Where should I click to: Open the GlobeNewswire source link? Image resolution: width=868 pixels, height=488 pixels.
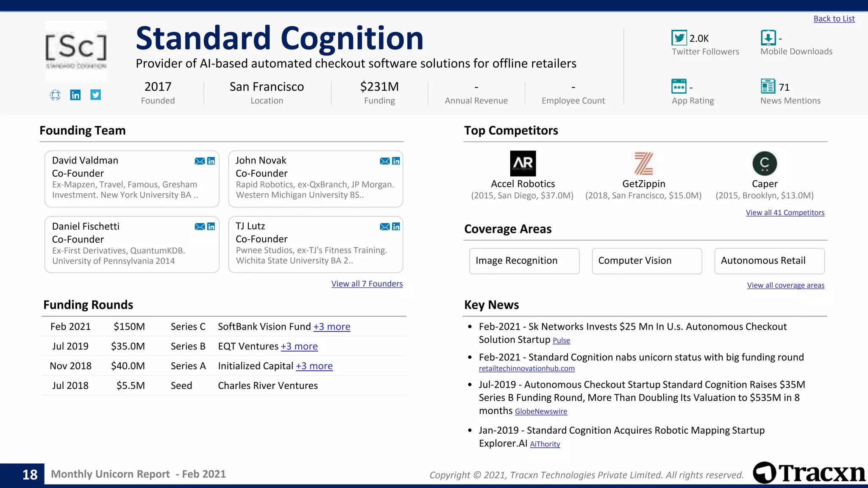pyautogui.click(x=541, y=411)
